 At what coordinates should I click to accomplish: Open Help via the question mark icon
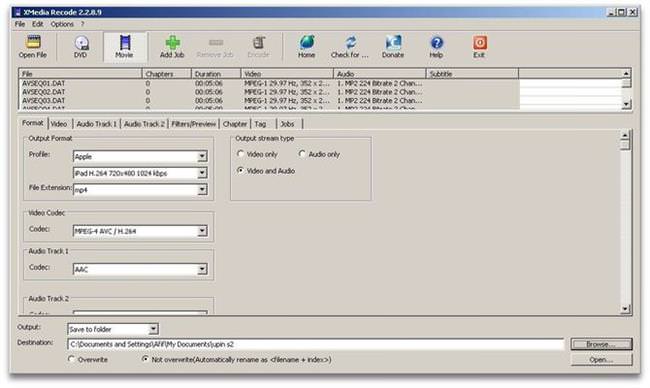pos(437,43)
